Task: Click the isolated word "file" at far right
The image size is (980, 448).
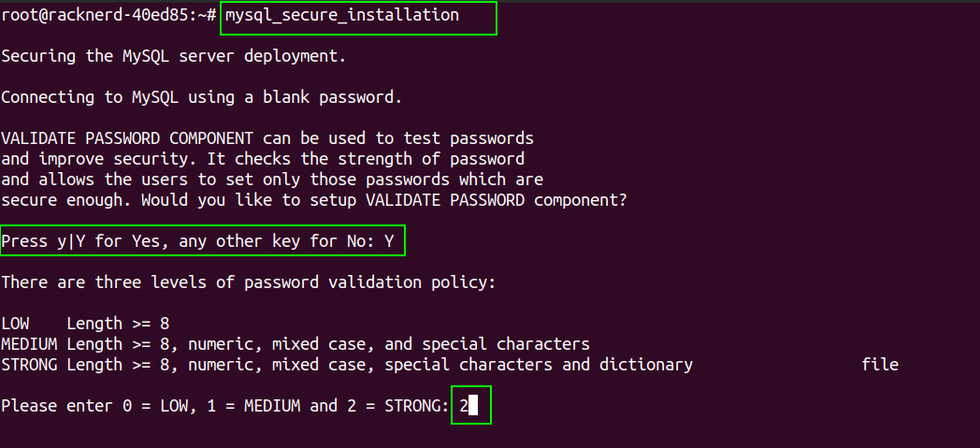Action: [880, 365]
